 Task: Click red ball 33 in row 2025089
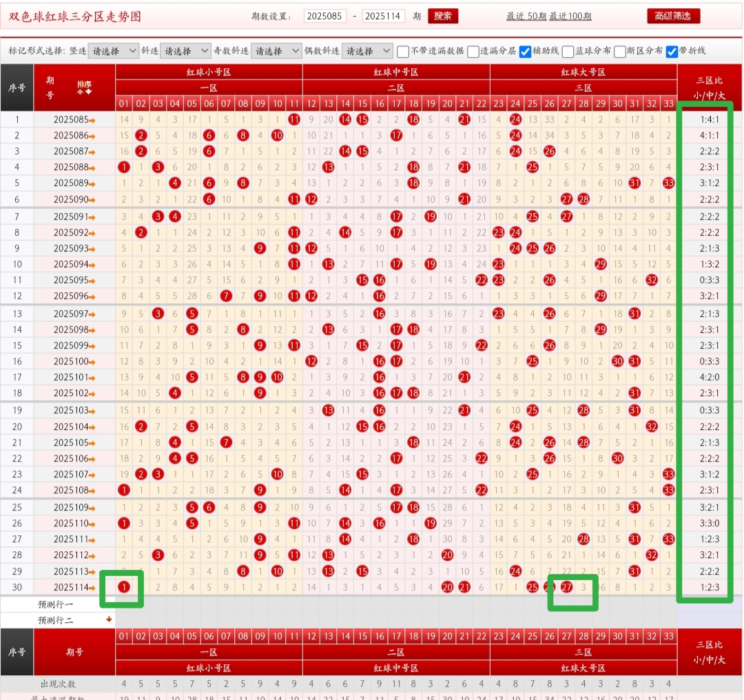(x=668, y=183)
